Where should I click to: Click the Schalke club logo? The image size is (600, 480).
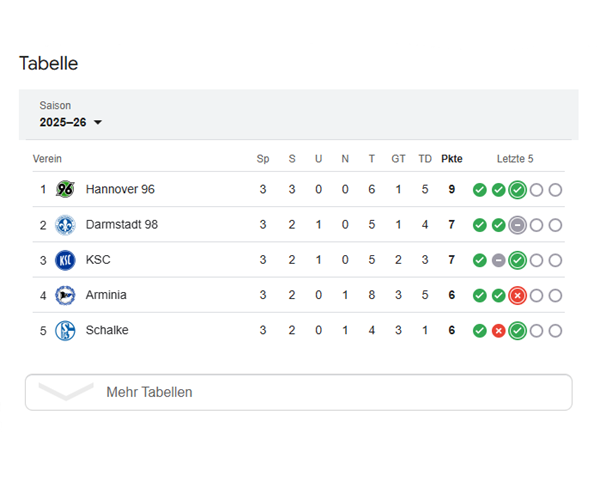pyautogui.click(x=65, y=331)
